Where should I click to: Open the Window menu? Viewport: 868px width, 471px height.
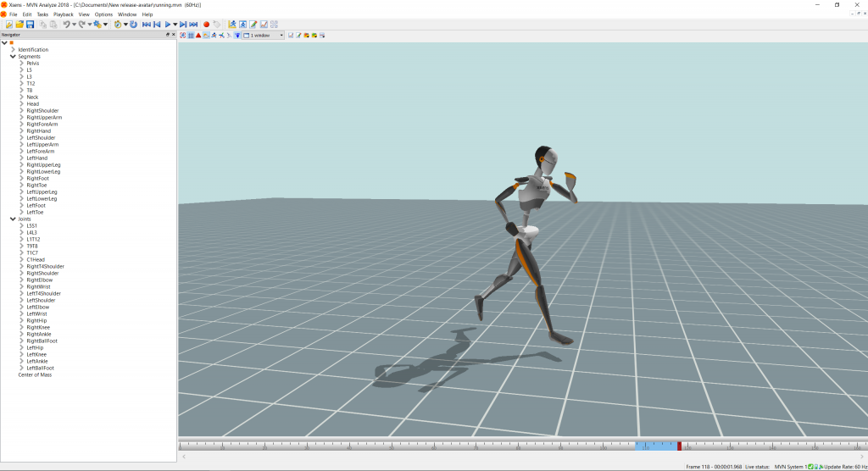(127, 14)
